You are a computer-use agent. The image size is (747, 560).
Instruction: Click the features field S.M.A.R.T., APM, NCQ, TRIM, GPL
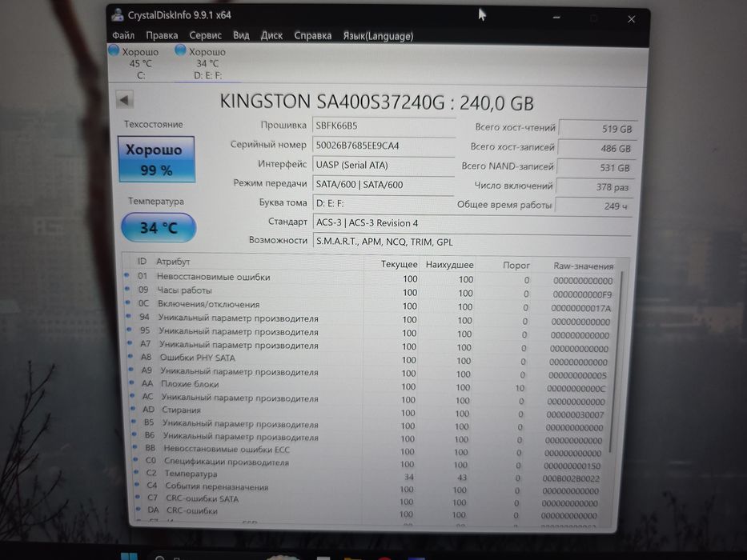pos(472,242)
